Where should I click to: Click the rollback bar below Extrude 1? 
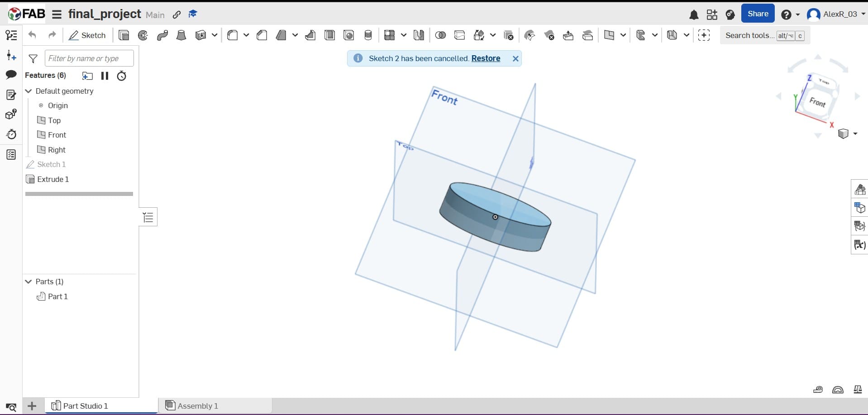[79, 194]
